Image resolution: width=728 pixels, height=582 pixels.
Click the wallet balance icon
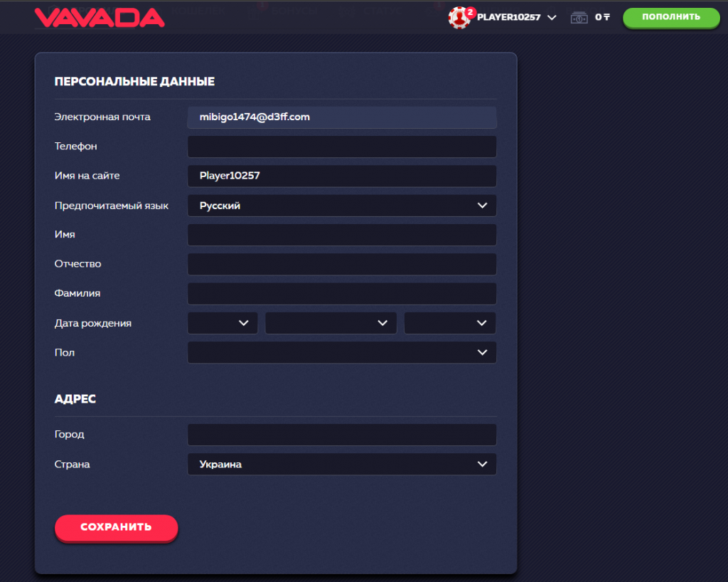pyautogui.click(x=579, y=17)
